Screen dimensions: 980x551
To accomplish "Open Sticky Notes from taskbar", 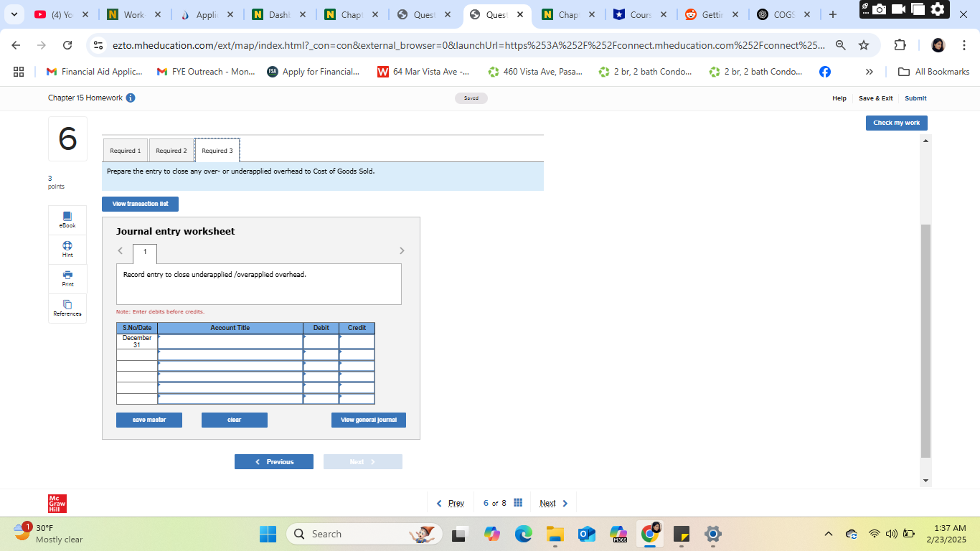I will coord(682,534).
